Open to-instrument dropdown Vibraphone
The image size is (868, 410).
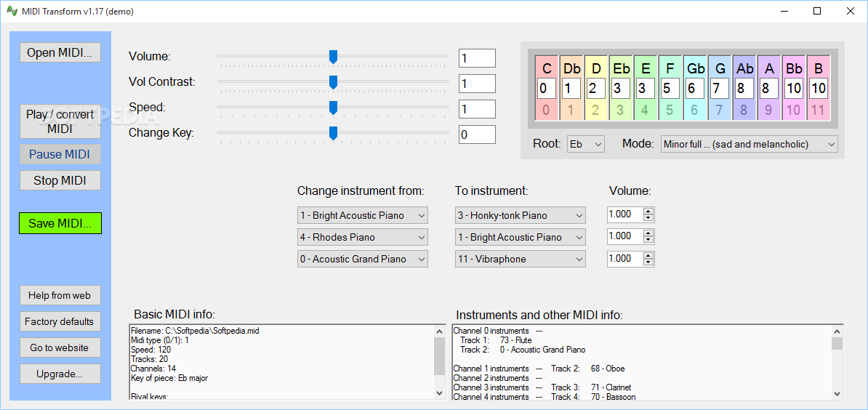click(x=521, y=259)
